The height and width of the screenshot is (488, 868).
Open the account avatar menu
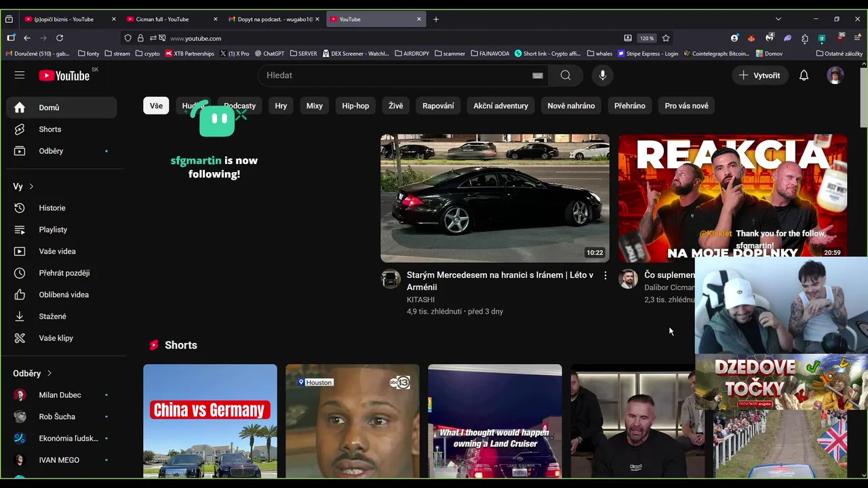[835, 75]
